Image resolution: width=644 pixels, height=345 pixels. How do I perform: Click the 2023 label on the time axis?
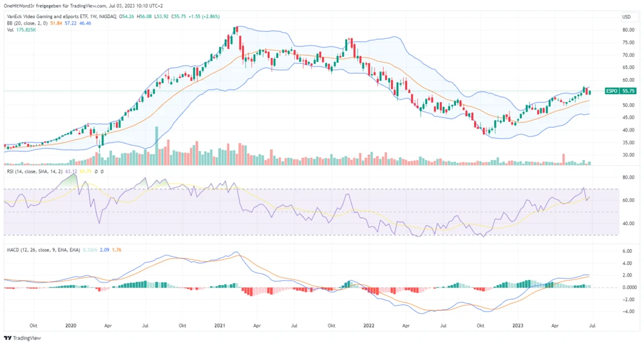pyautogui.click(x=518, y=326)
